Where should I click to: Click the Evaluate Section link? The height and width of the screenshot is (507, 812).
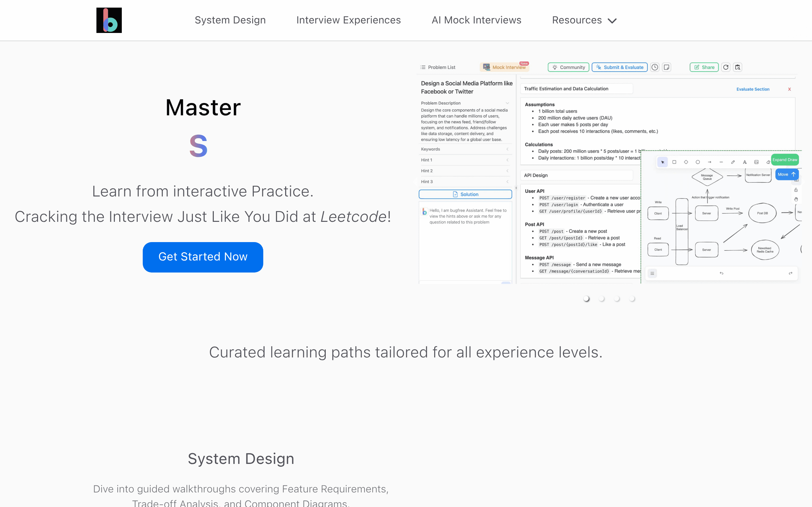pos(753,89)
